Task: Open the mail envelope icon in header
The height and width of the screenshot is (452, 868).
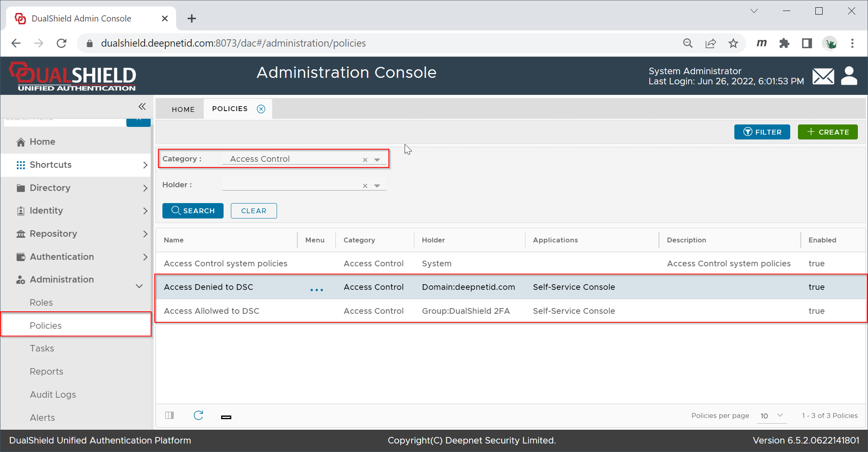Action: click(x=823, y=76)
